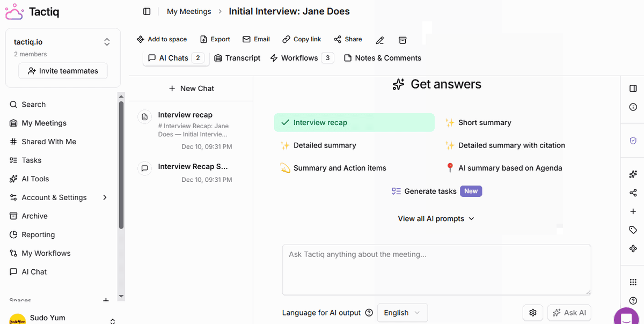The image size is (644, 324).
Task: Copy link to the meeting
Action: [x=302, y=39]
